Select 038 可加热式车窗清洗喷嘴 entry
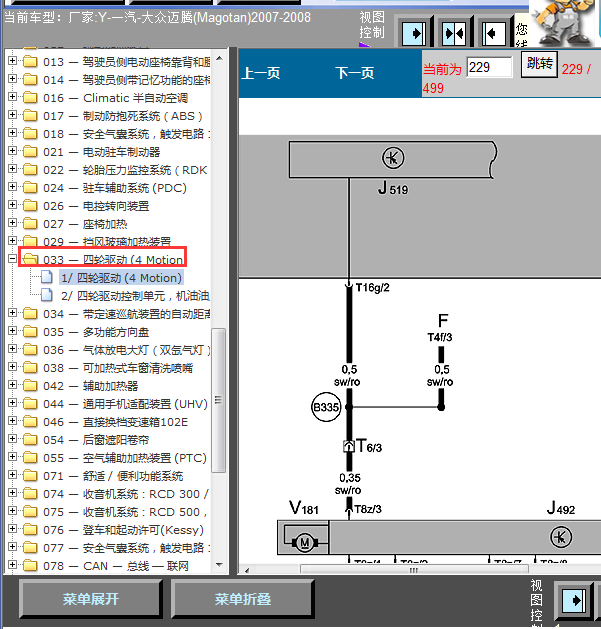The width and height of the screenshot is (601, 629). click(x=118, y=368)
